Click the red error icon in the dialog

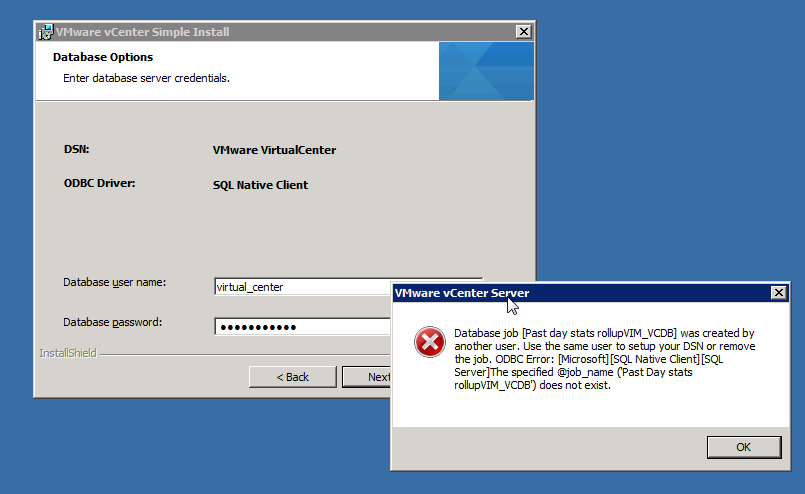coord(430,342)
